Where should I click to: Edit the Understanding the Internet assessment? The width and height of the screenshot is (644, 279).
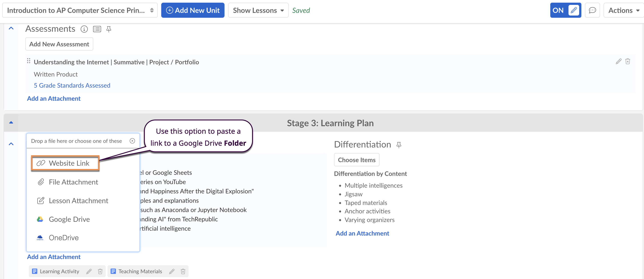pos(618,61)
